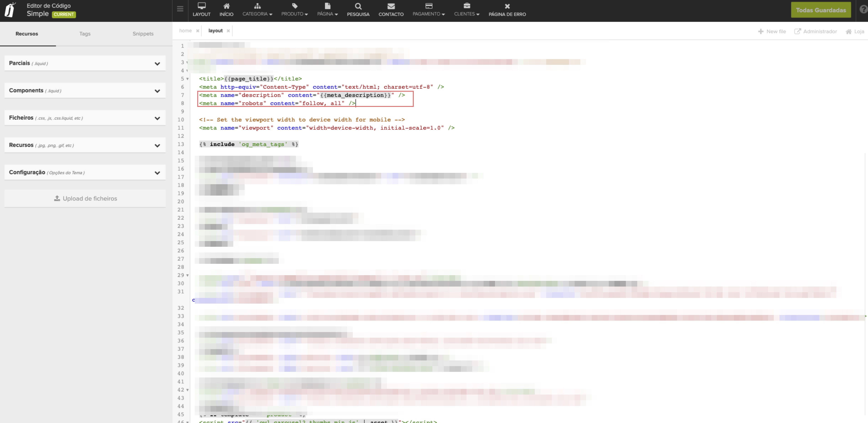The image size is (868, 423).
Task: Expand the Parciais section chevron
Action: 157,64
